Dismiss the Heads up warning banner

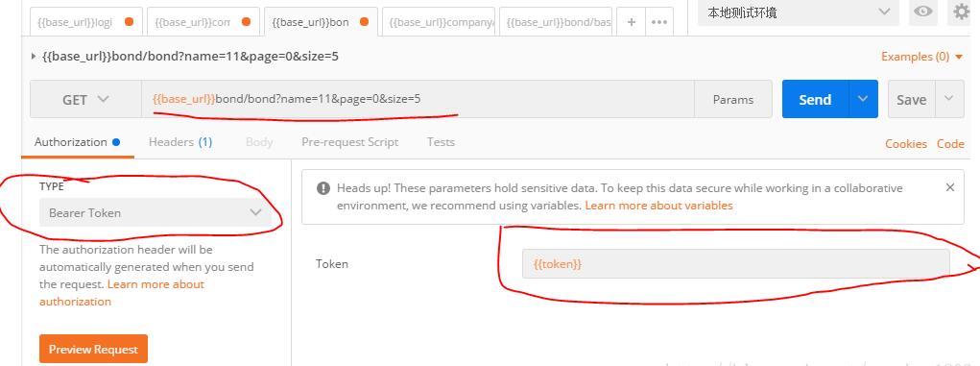[950, 187]
